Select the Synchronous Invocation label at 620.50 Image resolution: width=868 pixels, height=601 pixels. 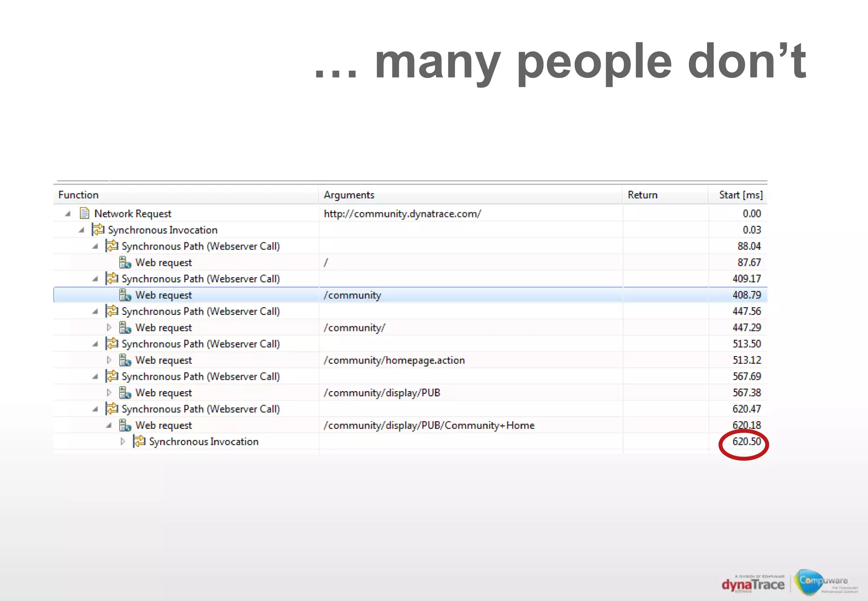coord(203,442)
